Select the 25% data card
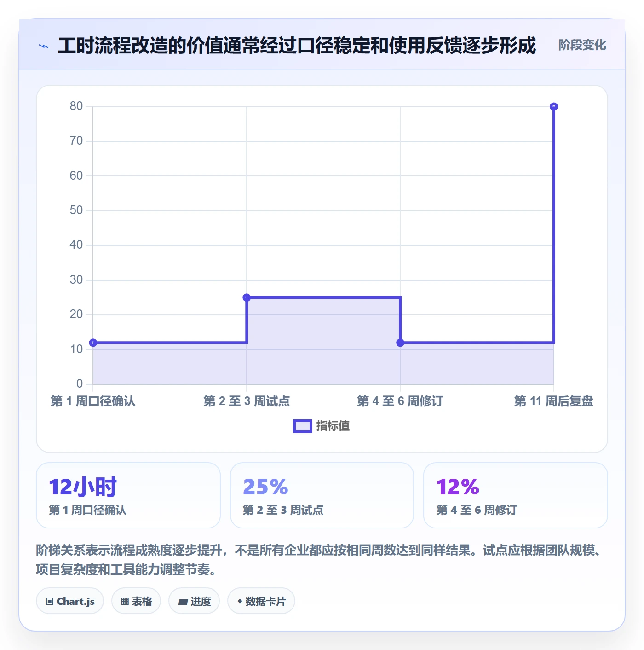644x650 pixels. 322,495
